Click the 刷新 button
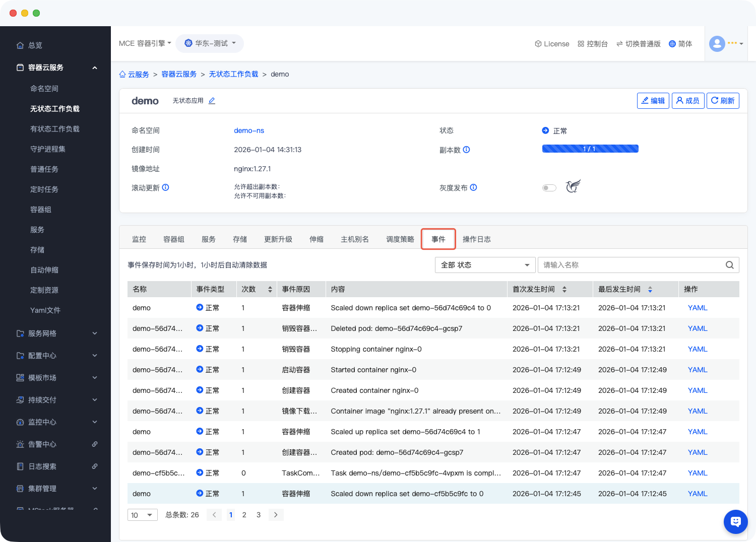 [722, 101]
